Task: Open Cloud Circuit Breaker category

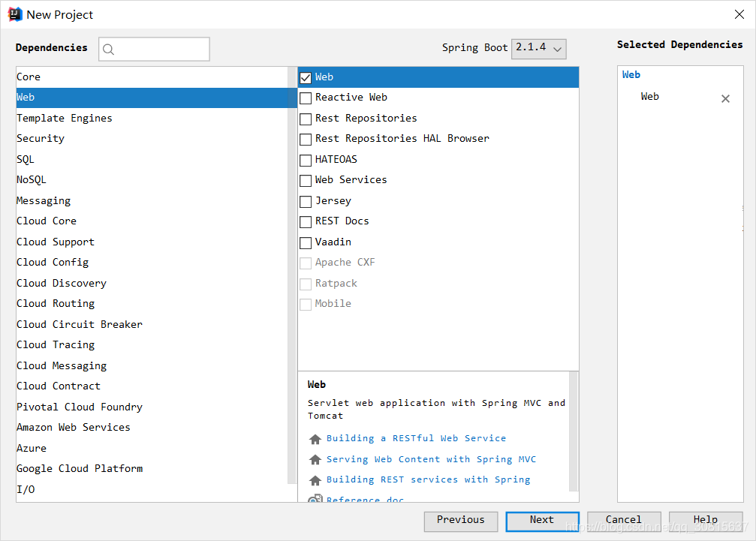Action: pos(152,324)
